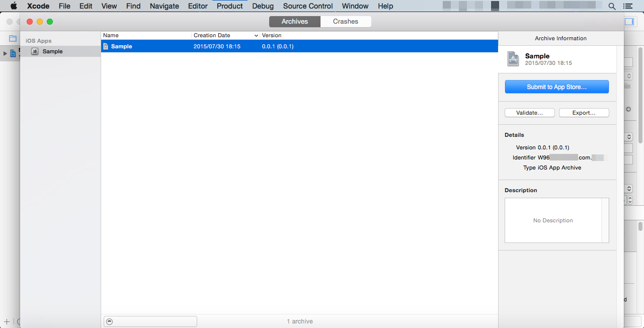Minimize the Organizer window with the yellow button
Viewport: 644px width, 328px height.
(40, 22)
